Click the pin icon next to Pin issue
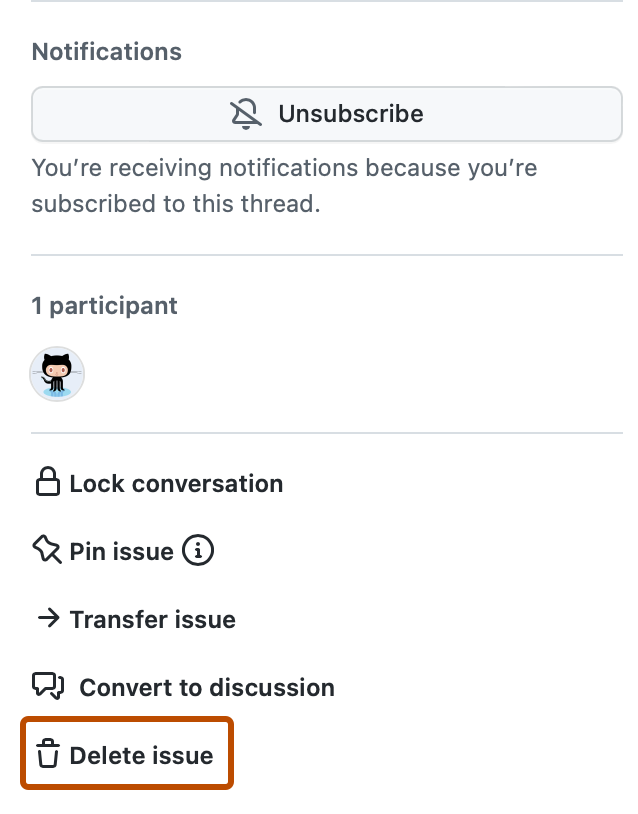This screenshot has width=638, height=814. point(46,550)
